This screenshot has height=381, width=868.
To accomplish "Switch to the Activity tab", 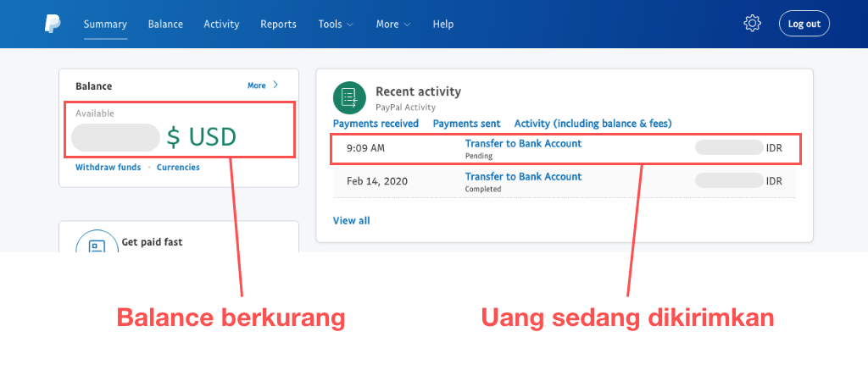I will pos(221,25).
